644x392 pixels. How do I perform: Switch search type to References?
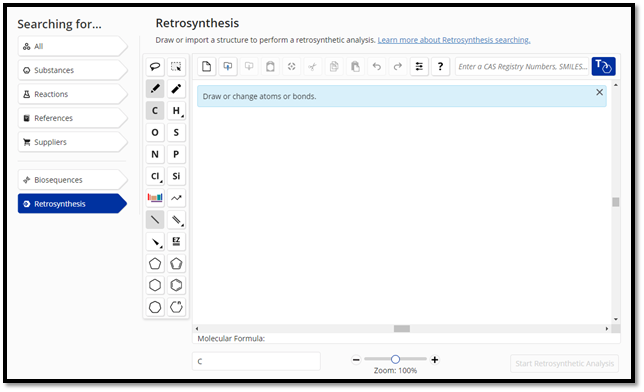[x=73, y=118]
